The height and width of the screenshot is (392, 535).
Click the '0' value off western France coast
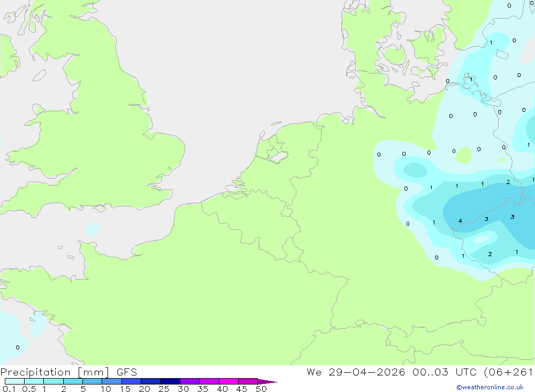[18, 348]
